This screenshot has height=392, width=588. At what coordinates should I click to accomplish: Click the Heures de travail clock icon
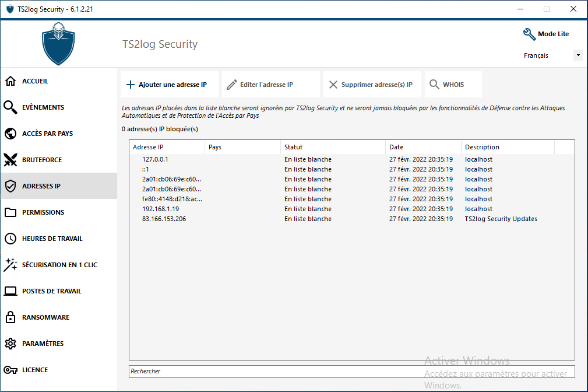tap(10, 239)
